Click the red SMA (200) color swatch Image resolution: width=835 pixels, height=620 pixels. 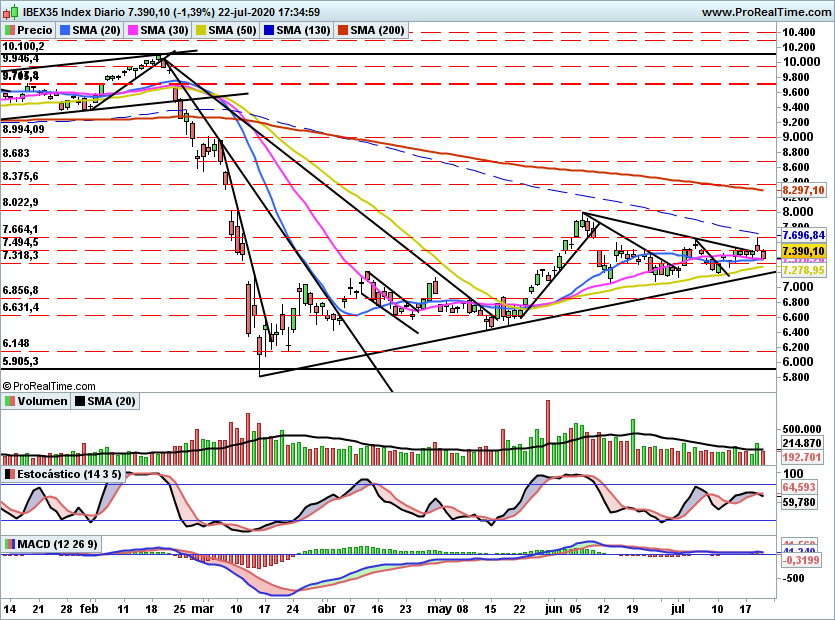point(342,30)
